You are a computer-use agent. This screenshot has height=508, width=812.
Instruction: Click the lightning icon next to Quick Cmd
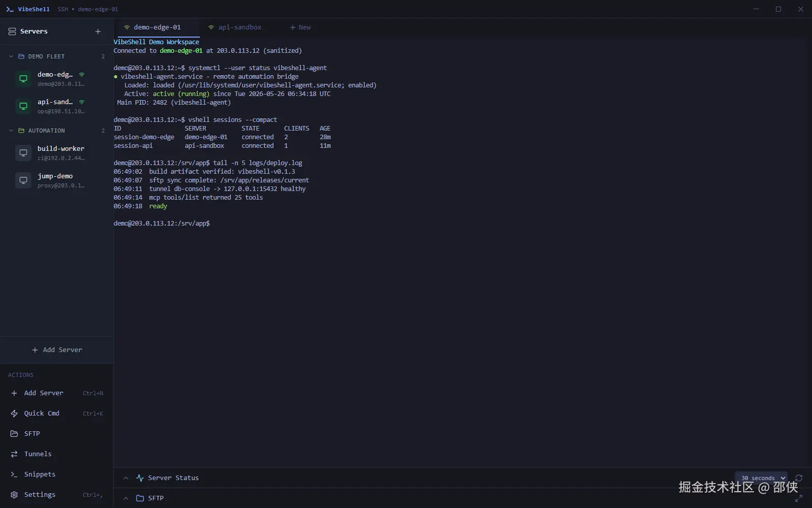point(14,414)
